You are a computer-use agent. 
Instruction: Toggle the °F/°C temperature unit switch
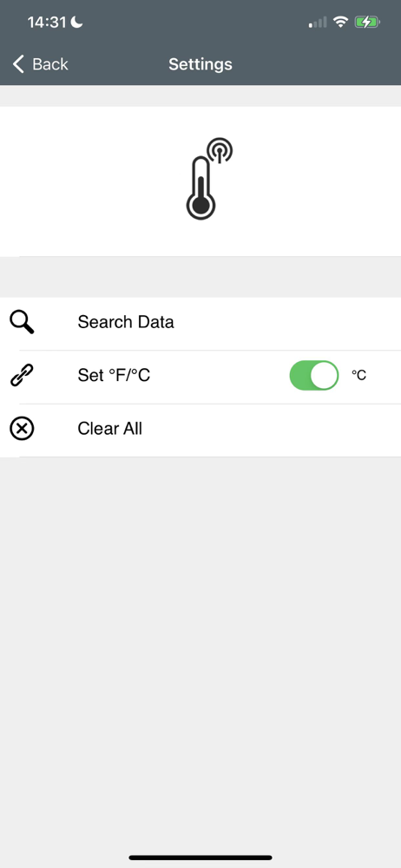[x=314, y=375]
